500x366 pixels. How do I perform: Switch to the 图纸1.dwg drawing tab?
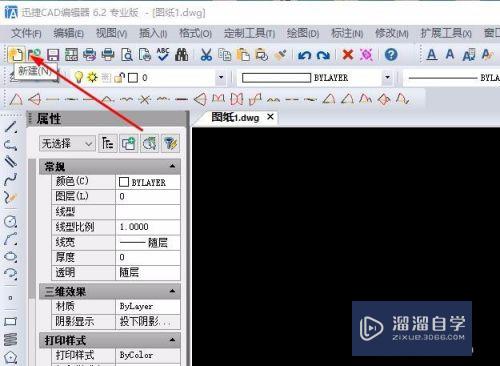click(235, 118)
